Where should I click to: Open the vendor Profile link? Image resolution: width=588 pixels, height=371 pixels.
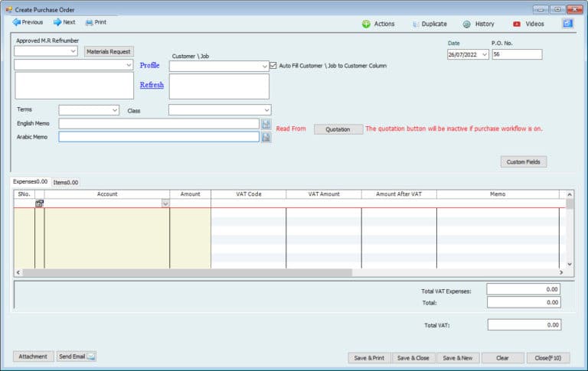tap(149, 65)
